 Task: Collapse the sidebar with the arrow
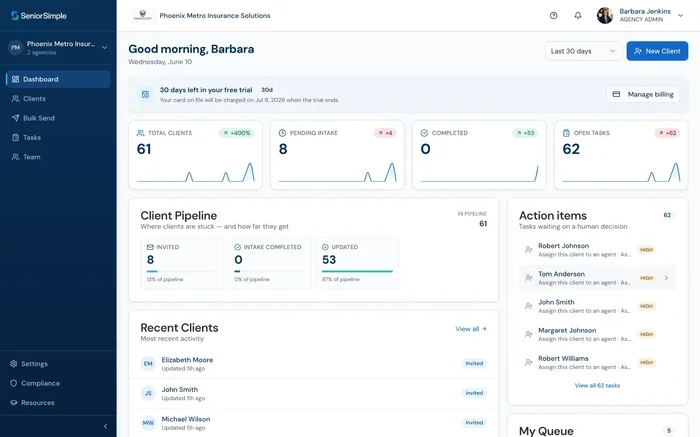point(105,426)
